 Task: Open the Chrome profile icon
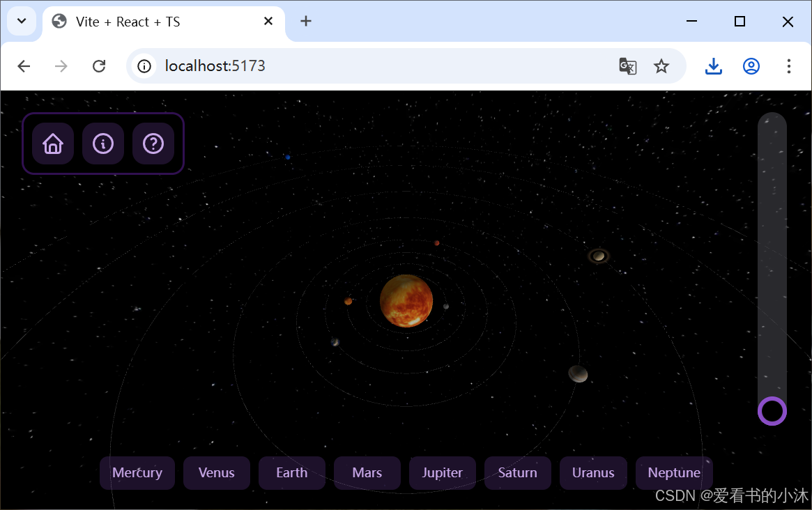coord(751,66)
